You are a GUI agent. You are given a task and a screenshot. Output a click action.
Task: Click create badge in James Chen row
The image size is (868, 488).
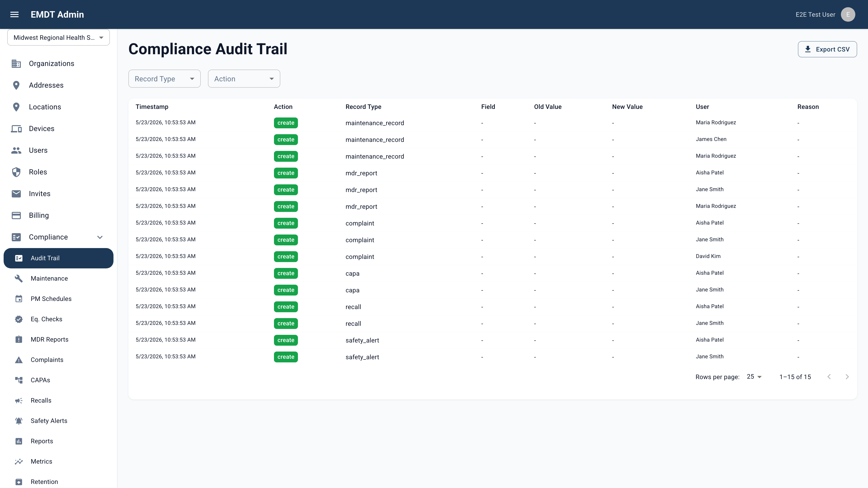(x=286, y=139)
